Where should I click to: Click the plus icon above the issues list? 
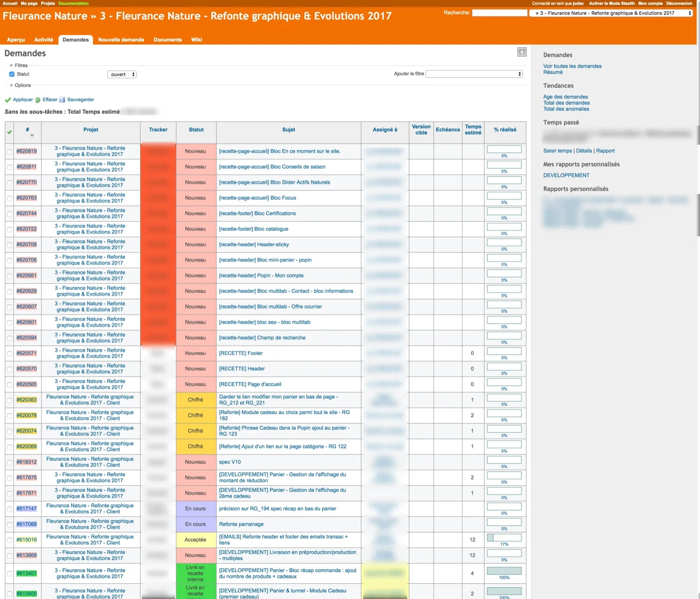coord(522,52)
